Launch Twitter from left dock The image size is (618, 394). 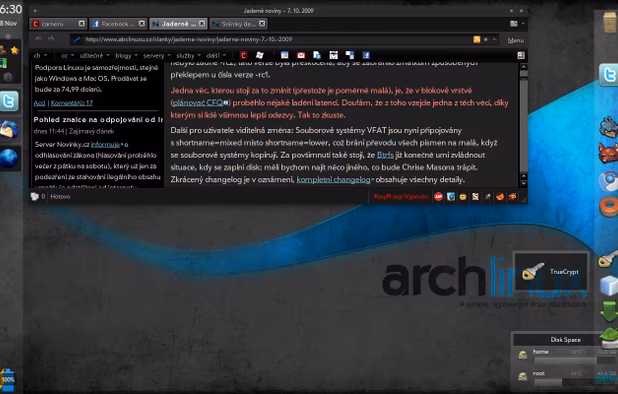point(9,102)
